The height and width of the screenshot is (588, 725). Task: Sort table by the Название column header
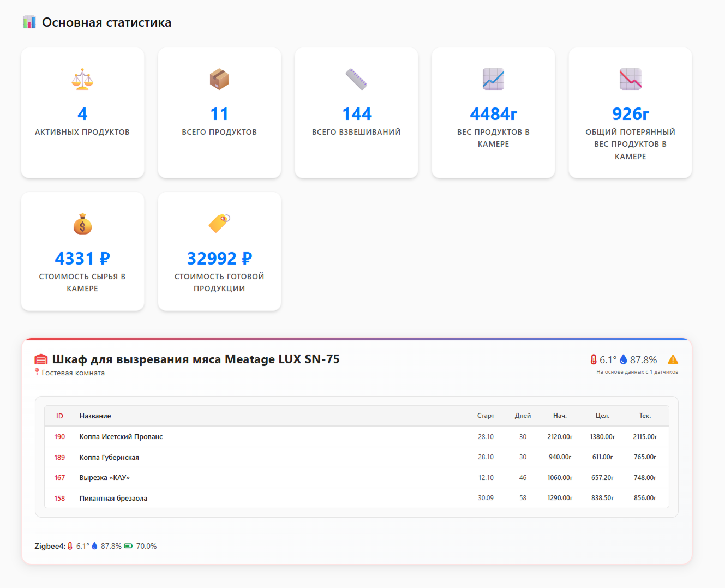95,416
